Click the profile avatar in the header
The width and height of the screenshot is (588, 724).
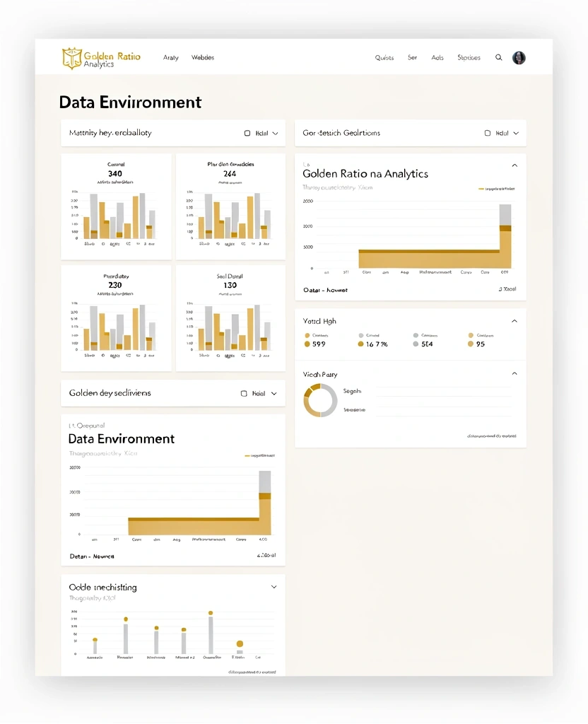tap(519, 57)
